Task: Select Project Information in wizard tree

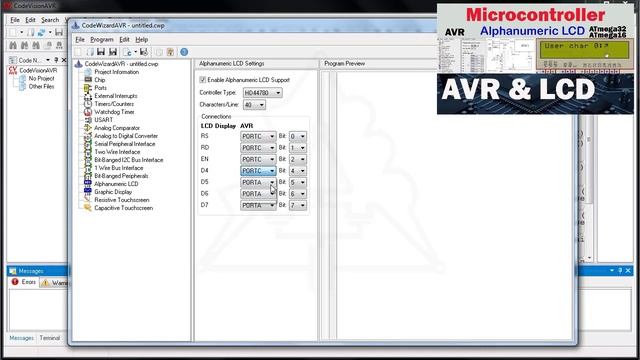Action: click(116, 72)
